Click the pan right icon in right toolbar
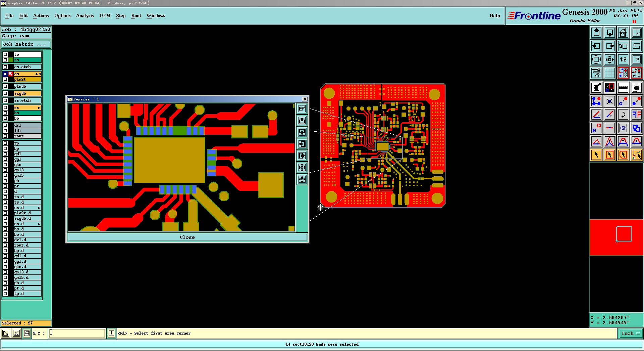Image resolution: width=644 pixels, height=351 pixels. coord(610,46)
